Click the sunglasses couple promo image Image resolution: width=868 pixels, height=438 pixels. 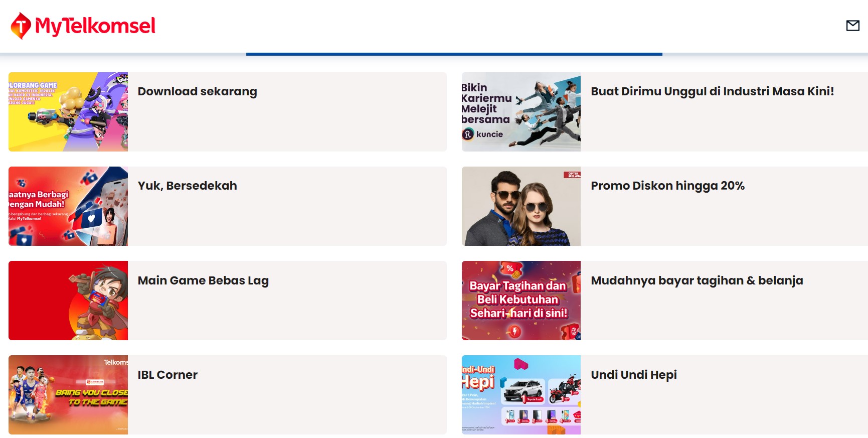click(521, 206)
